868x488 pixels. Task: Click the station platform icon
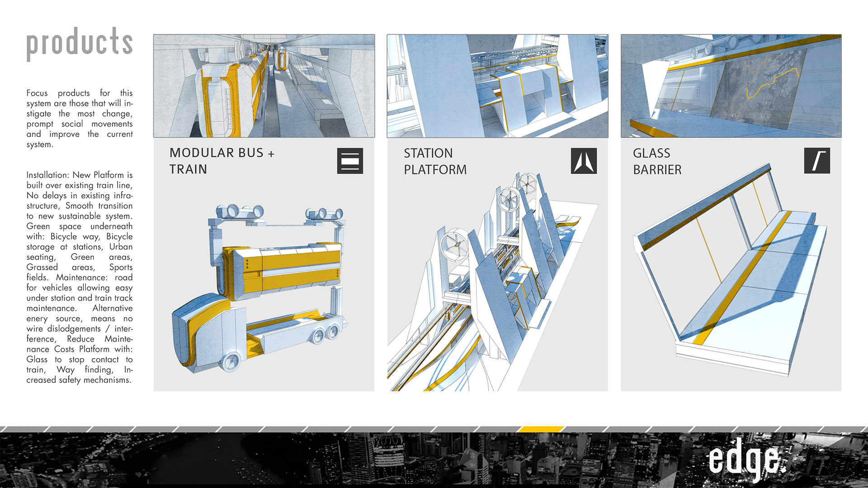tap(584, 161)
